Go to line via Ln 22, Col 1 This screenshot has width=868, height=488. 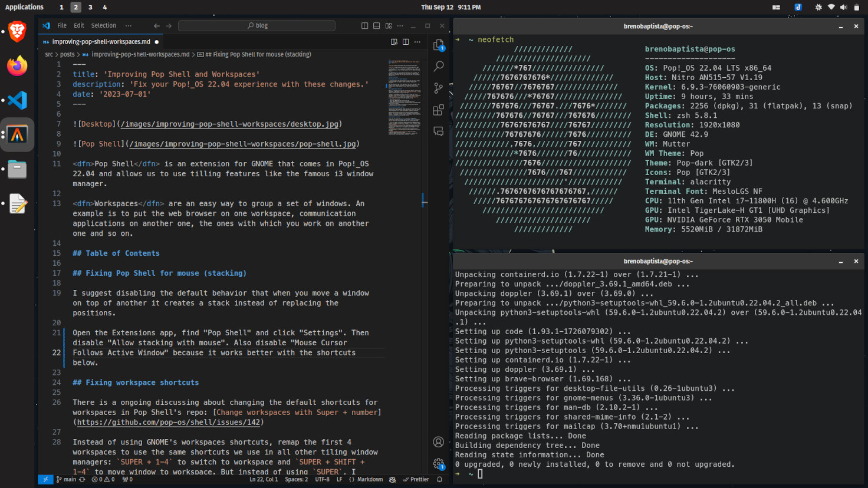[264, 480]
